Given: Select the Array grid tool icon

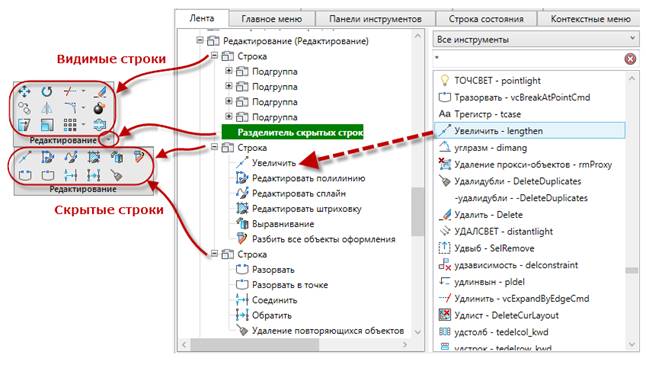Looking at the screenshot, I should [x=70, y=124].
